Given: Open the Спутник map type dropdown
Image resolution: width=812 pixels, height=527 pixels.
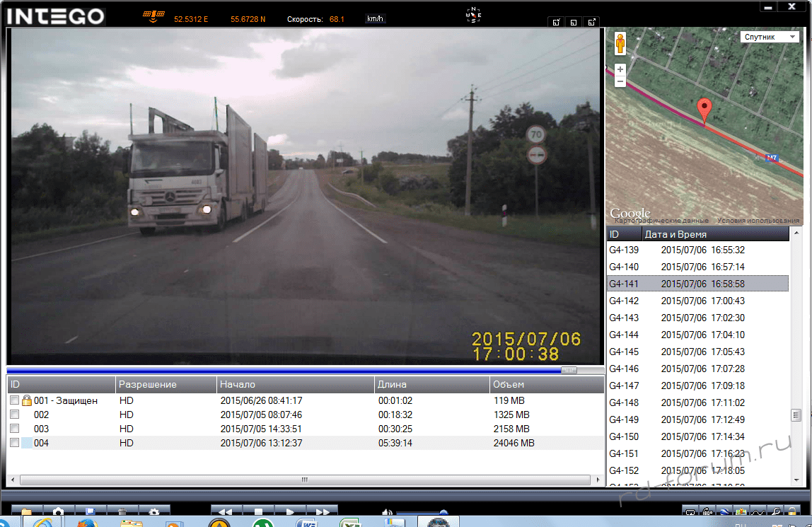Looking at the screenshot, I should [770, 37].
